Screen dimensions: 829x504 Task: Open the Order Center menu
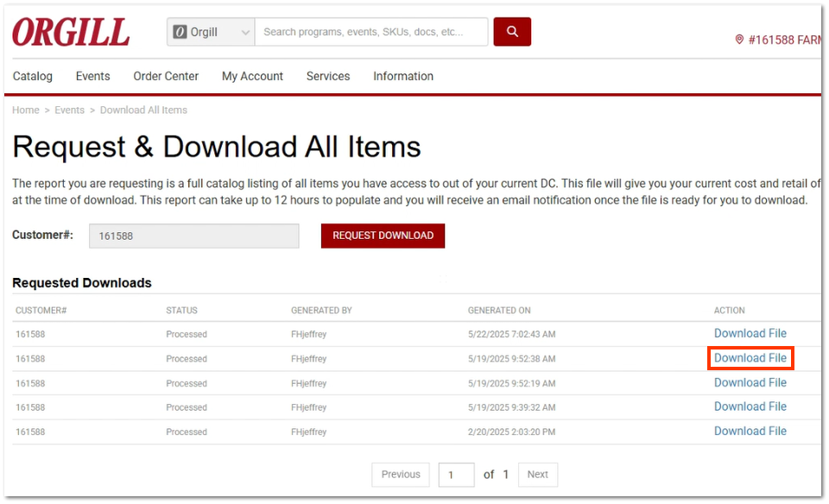(x=166, y=76)
